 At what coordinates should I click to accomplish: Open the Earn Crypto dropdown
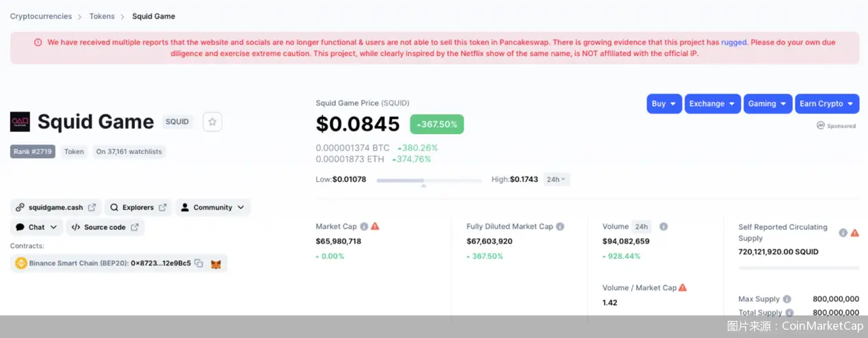(x=827, y=104)
